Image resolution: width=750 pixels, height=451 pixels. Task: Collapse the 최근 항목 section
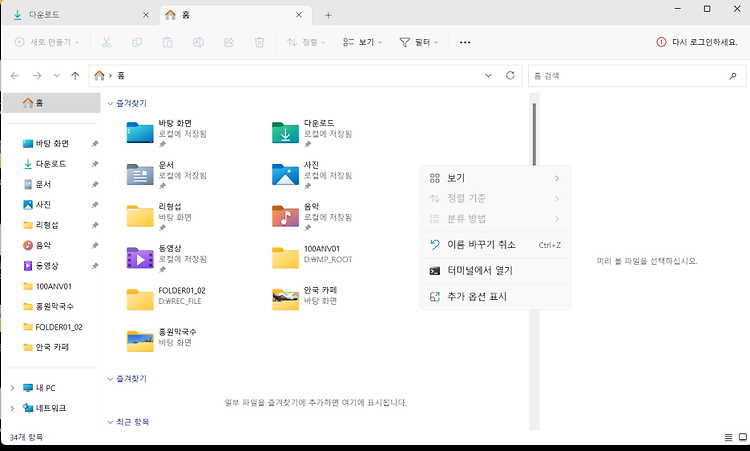pos(110,422)
